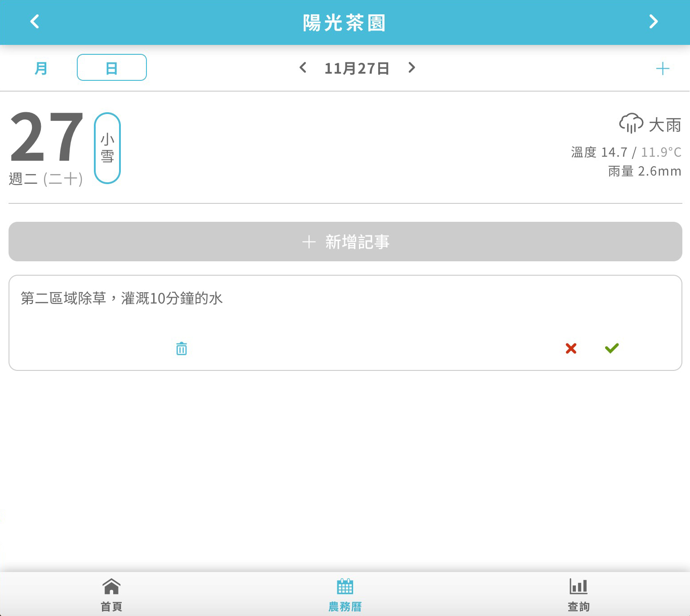Click the rain cloud weather icon
This screenshot has height=616, width=690.
tap(631, 123)
